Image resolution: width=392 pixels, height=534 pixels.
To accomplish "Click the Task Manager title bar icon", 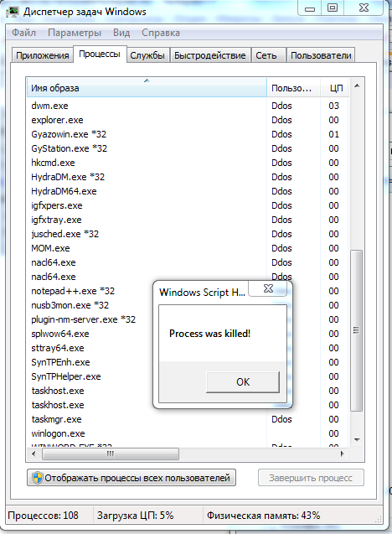I will click(x=13, y=12).
